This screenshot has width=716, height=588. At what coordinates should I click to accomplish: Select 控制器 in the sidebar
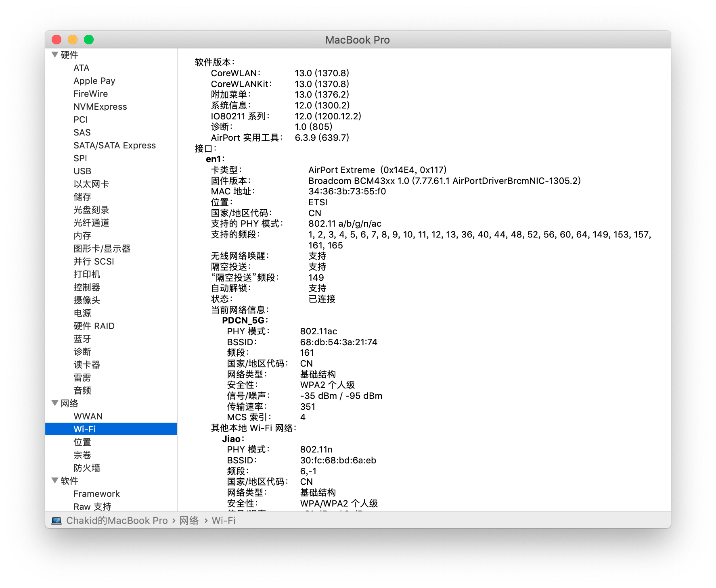coord(87,287)
